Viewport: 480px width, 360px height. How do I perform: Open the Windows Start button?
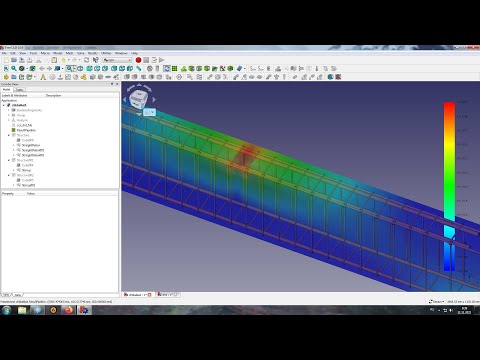tap(6, 310)
